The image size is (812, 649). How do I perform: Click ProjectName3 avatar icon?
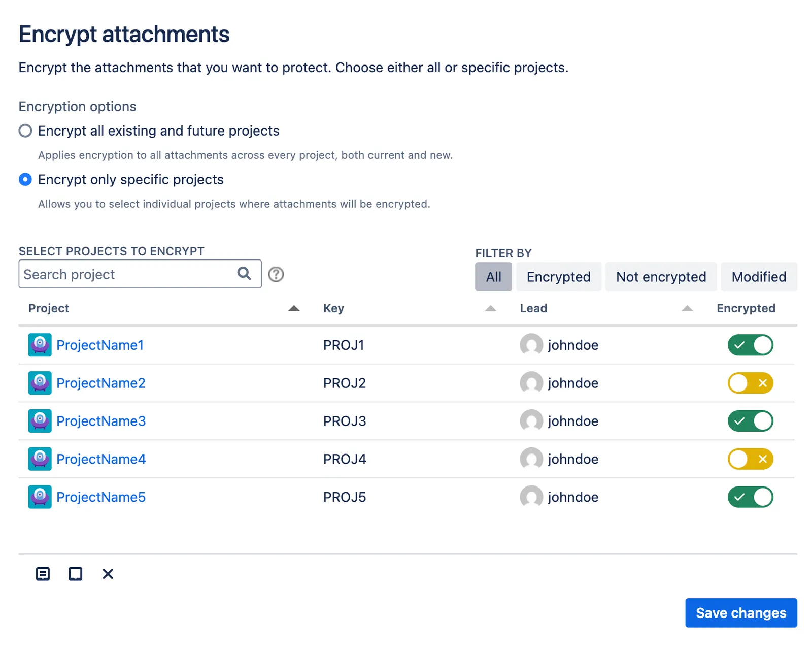40,421
